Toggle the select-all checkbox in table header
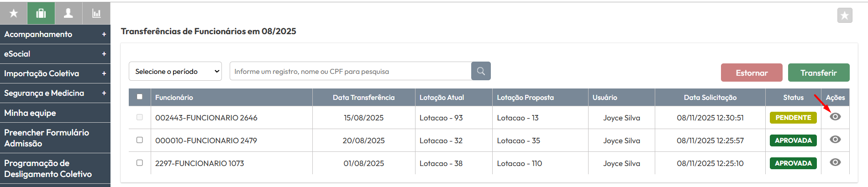The height and width of the screenshot is (187, 868). coord(140,97)
